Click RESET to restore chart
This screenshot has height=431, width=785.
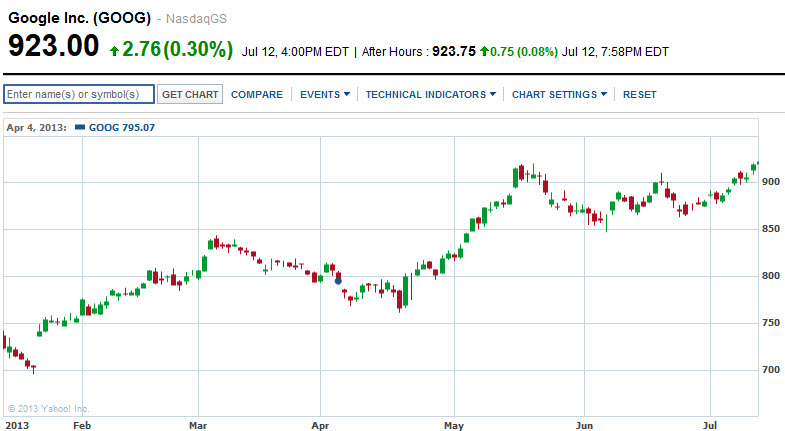(x=639, y=95)
